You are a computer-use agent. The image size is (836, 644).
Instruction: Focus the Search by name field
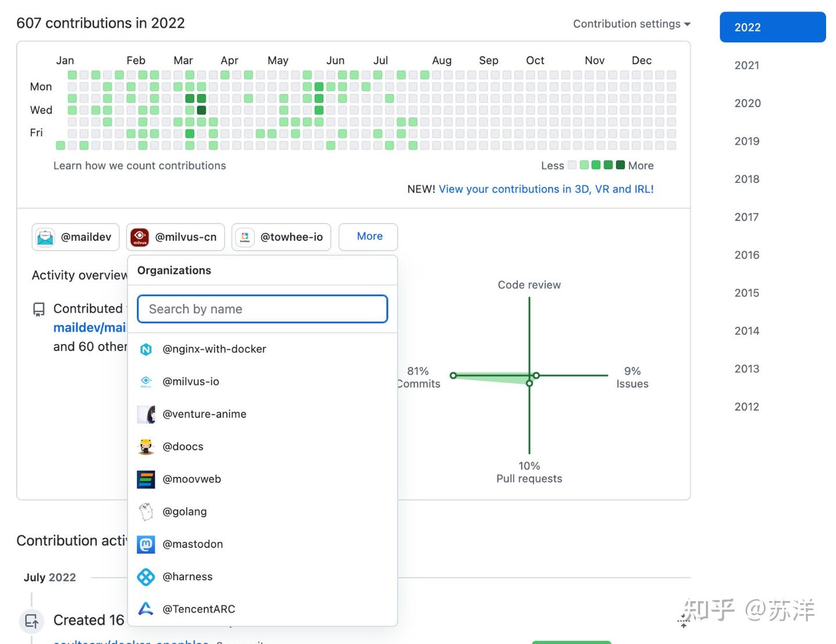tap(262, 309)
